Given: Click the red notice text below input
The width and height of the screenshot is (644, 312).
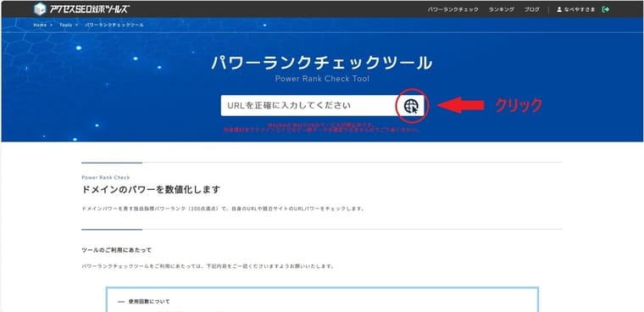Looking at the screenshot, I should tap(321, 127).
